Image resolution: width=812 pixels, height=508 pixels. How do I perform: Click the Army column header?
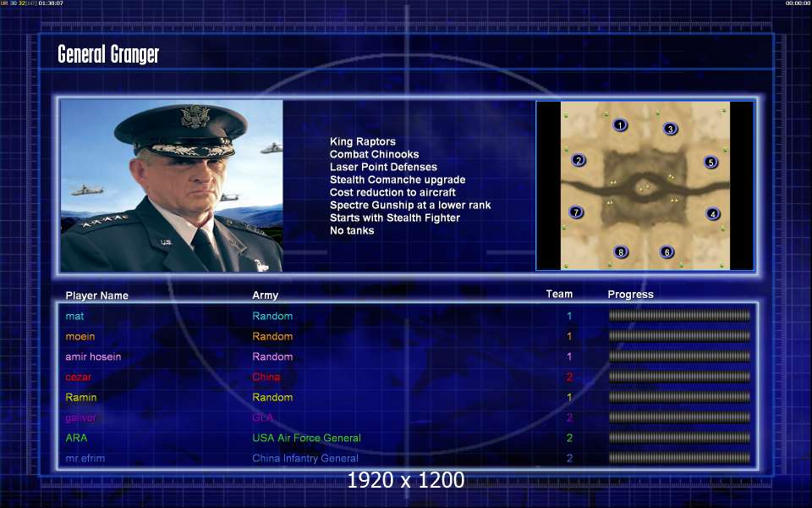(265, 295)
